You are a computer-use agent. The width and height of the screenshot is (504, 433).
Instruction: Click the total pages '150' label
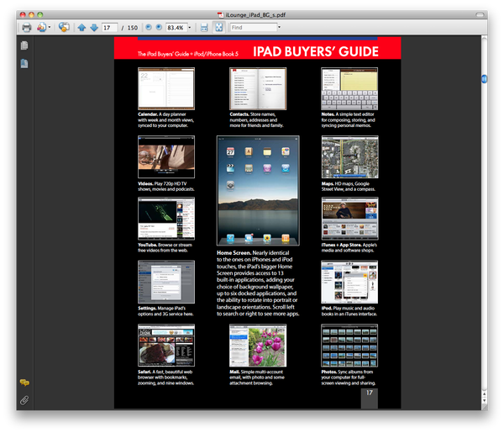point(133,28)
